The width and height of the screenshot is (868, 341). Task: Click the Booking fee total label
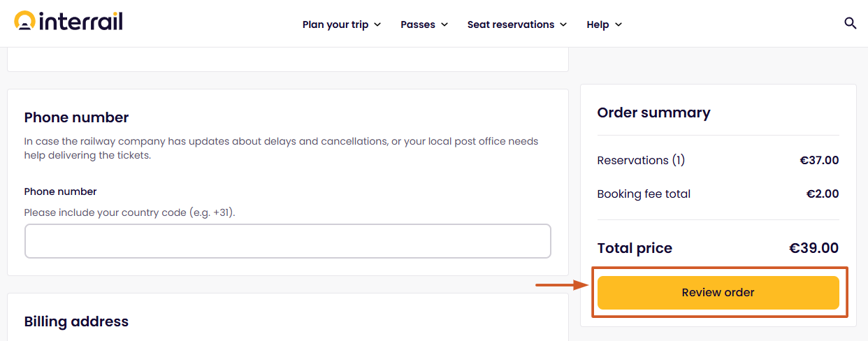(644, 194)
